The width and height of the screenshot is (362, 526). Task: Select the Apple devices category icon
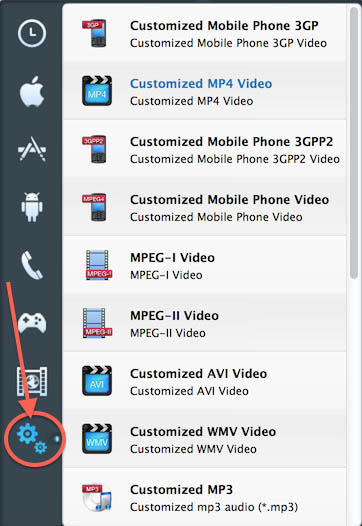[x=32, y=91]
